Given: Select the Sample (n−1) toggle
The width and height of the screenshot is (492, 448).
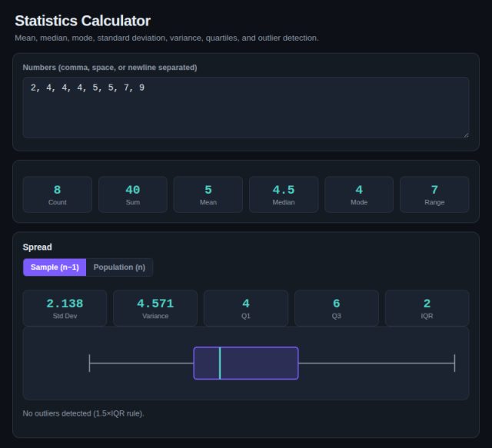Looking at the screenshot, I should coord(55,267).
